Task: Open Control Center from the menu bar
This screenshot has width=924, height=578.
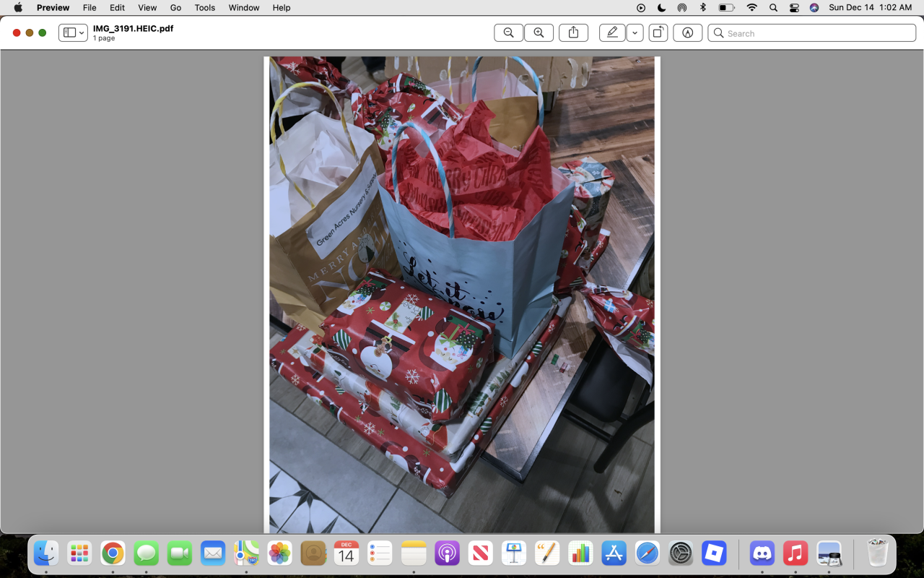Action: 794,8
